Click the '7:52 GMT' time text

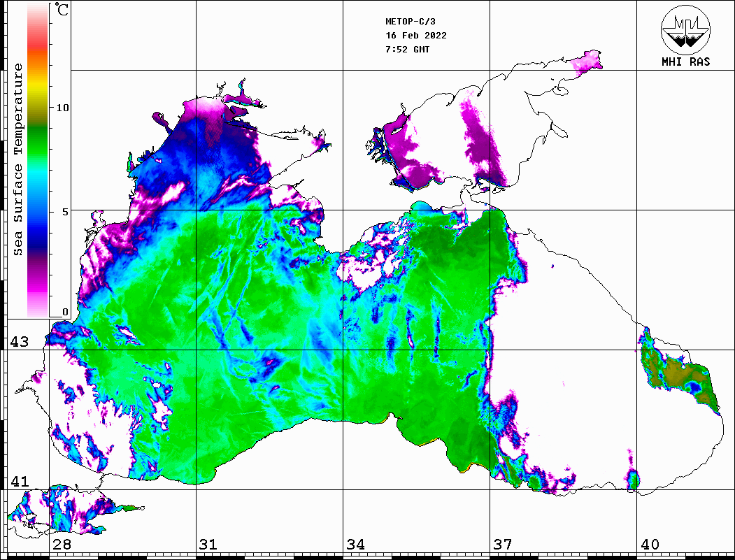click(408, 49)
